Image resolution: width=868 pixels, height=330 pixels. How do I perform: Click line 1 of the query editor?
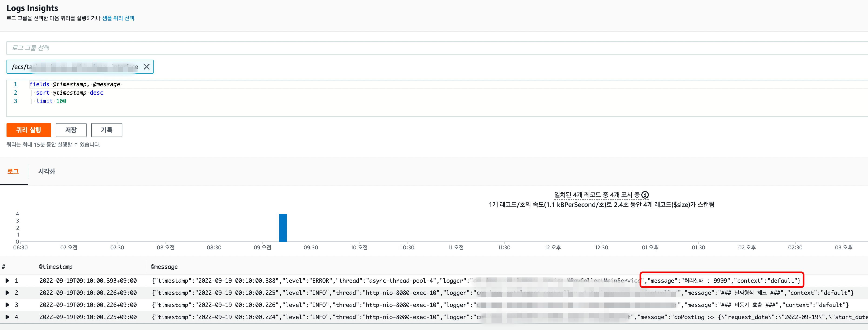tap(75, 84)
